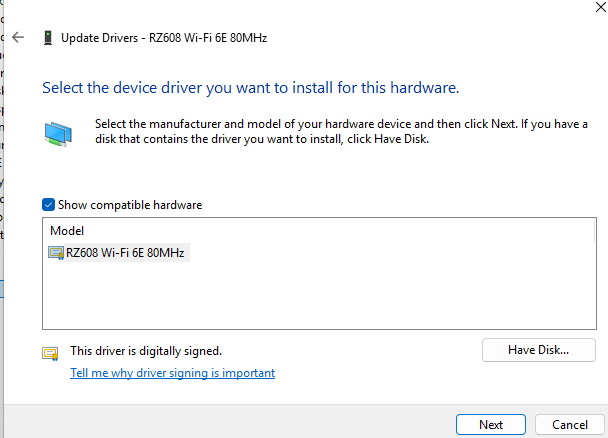
Task: Click the back arrow in the wizard header
Action: click(x=19, y=37)
